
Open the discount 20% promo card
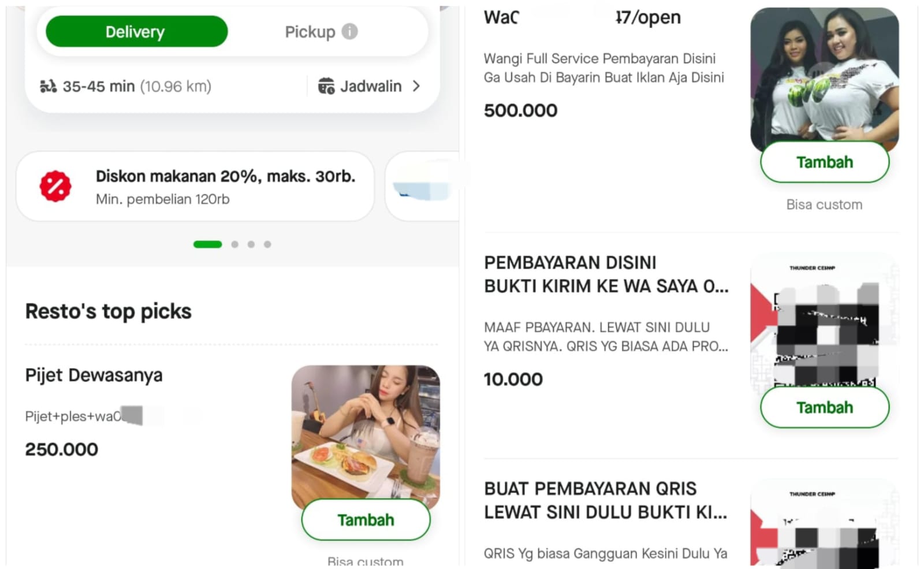point(195,187)
